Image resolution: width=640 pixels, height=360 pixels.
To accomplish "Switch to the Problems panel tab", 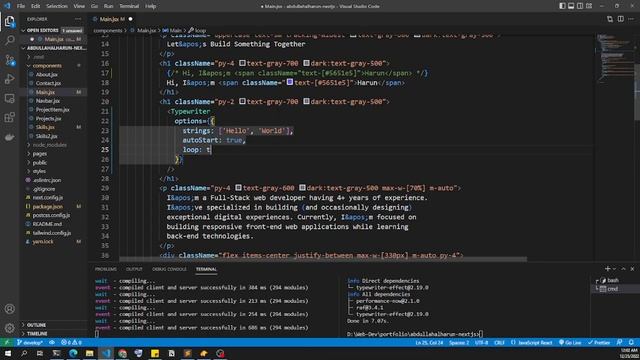I will (x=106, y=269).
